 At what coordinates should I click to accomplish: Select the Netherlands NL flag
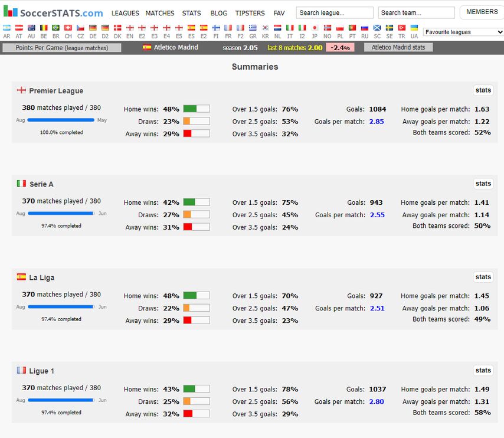[277, 28]
